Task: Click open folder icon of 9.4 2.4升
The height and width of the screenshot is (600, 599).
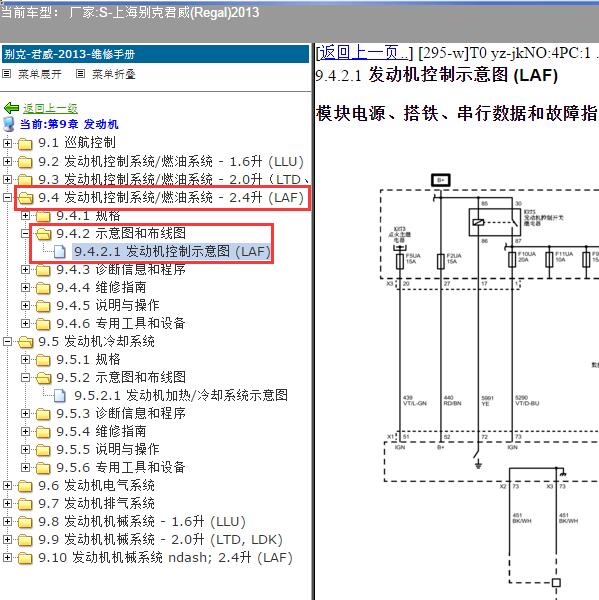Action: (x=25, y=198)
